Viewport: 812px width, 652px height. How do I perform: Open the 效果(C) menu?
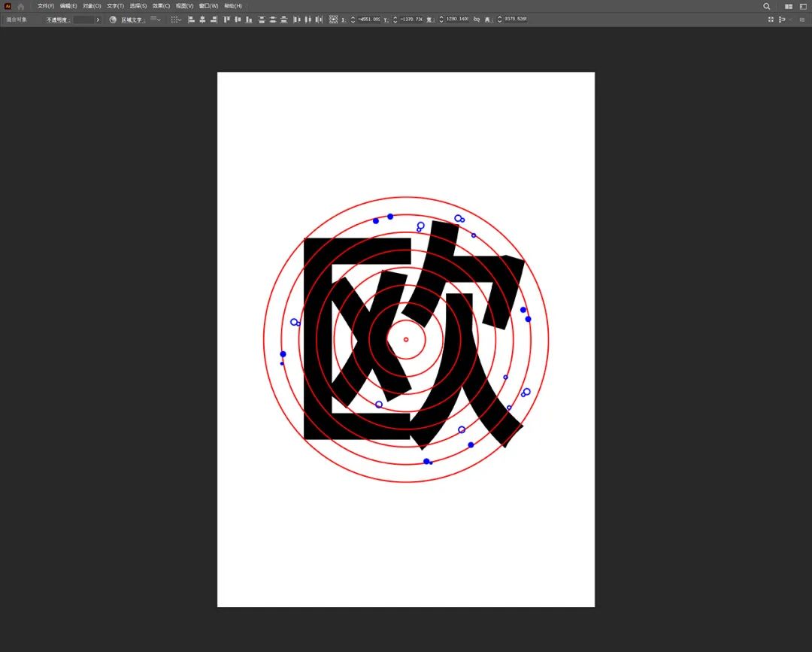coord(161,6)
